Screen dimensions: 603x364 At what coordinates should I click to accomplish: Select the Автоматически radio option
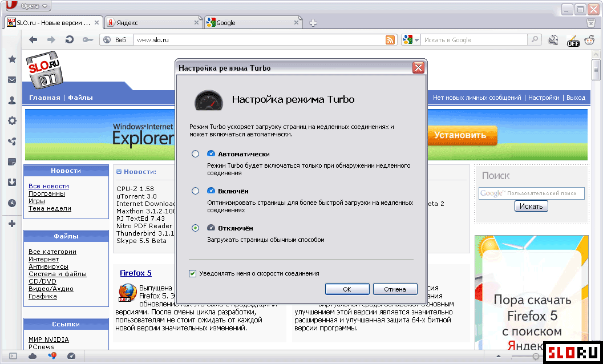pos(195,154)
